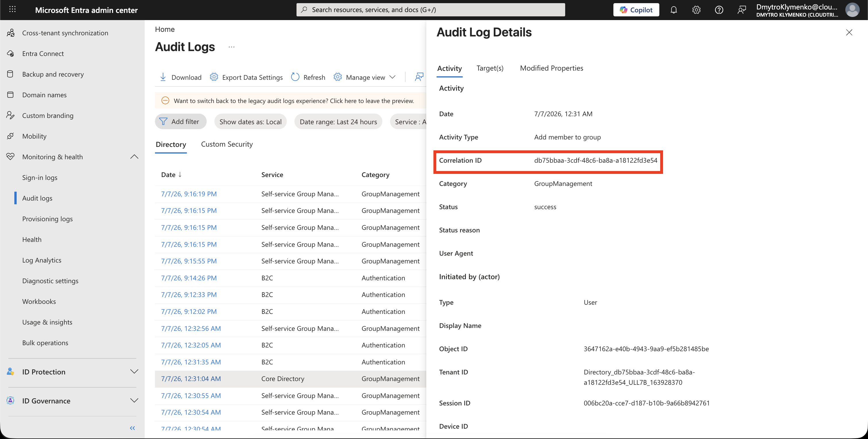Screen dimensions: 868x439
Task: Collapse the Monitoring & health section
Action: tap(134, 156)
